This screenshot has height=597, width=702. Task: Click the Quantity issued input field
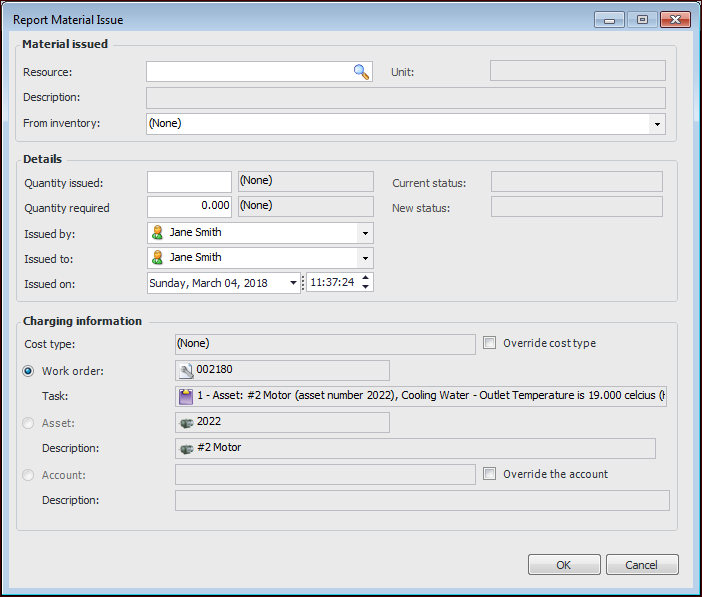[x=189, y=182]
